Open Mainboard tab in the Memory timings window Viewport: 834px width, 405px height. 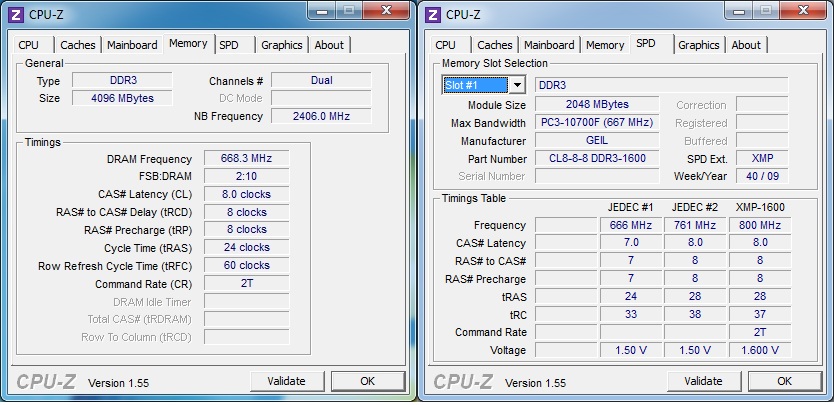[x=132, y=45]
